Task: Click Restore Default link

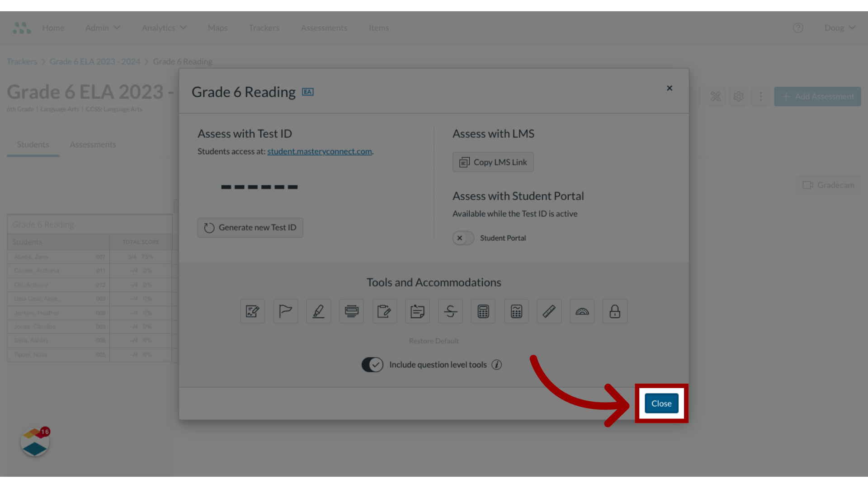Action: [434, 341]
